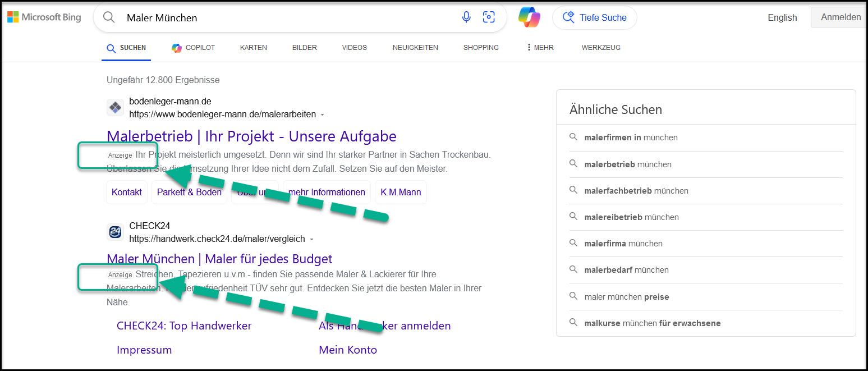Select related search 'malerbedarf münchen'

pos(626,270)
